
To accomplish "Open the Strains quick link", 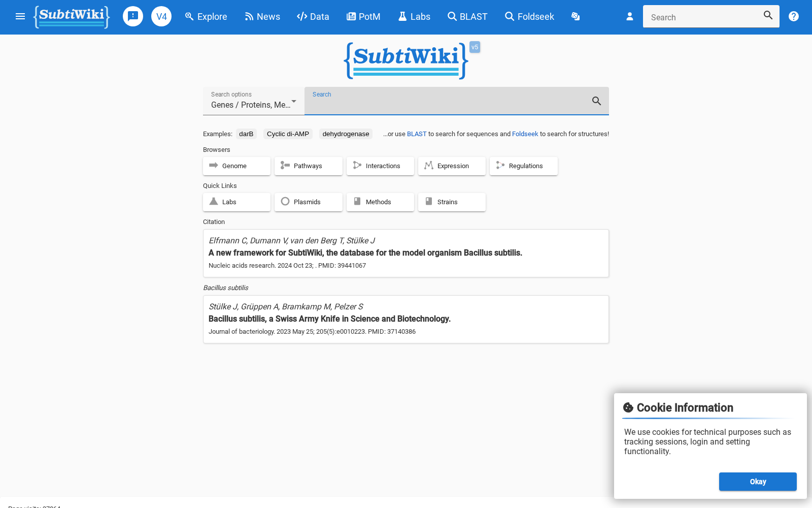I will click(452, 202).
